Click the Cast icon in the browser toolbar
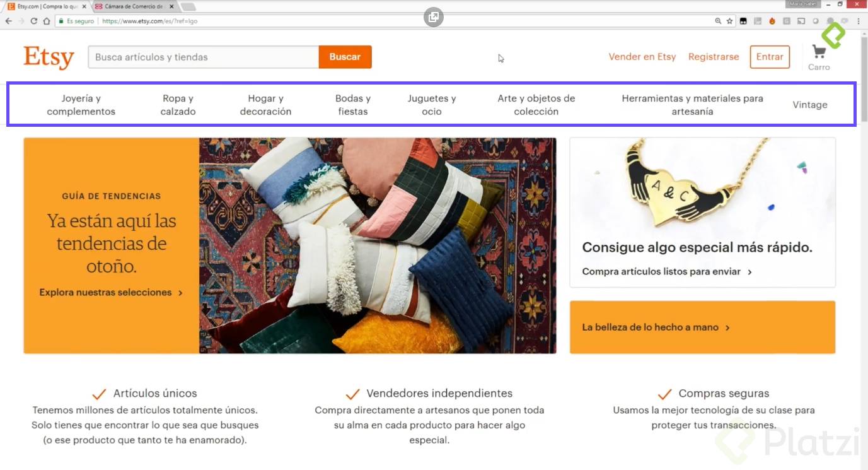The height and width of the screenshot is (470, 868). click(801, 21)
